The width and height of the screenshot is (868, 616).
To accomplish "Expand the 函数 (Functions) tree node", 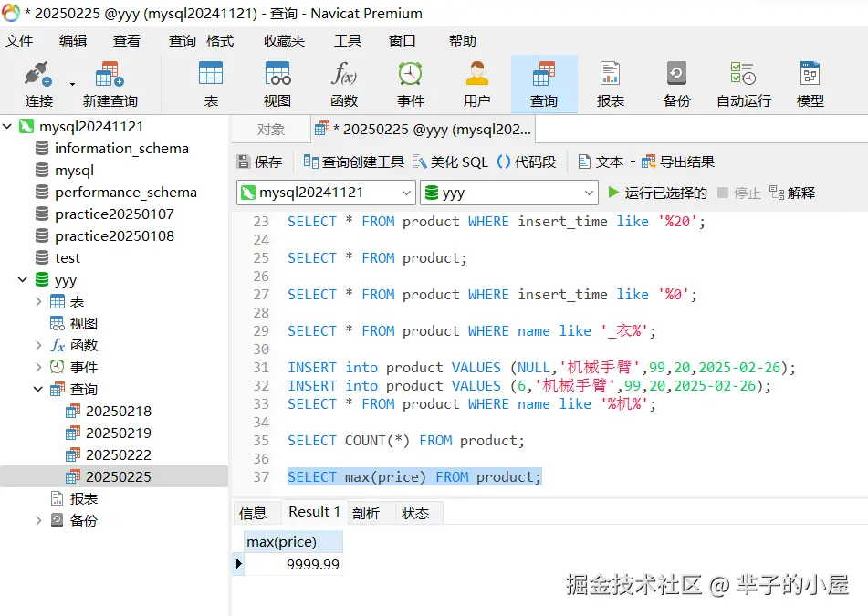I will tap(38, 345).
